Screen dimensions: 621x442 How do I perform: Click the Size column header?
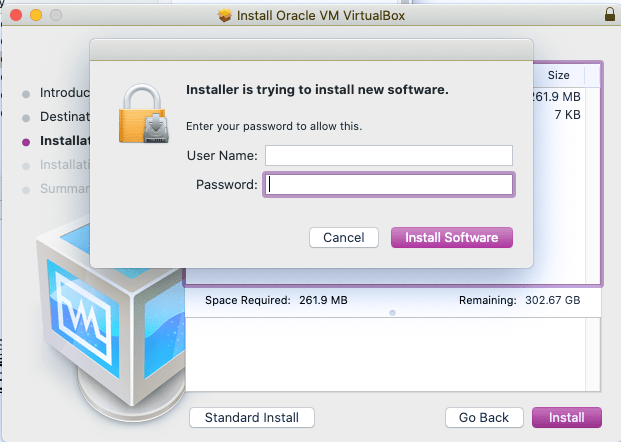pyautogui.click(x=559, y=75)
